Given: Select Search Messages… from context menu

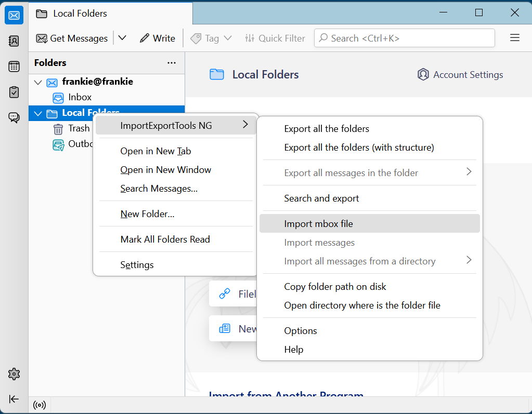Looking at the screenshot, I should [176, 189].
